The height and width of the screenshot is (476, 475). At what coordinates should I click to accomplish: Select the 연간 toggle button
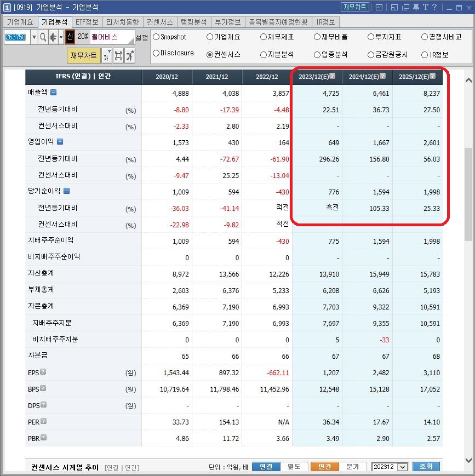324,467
